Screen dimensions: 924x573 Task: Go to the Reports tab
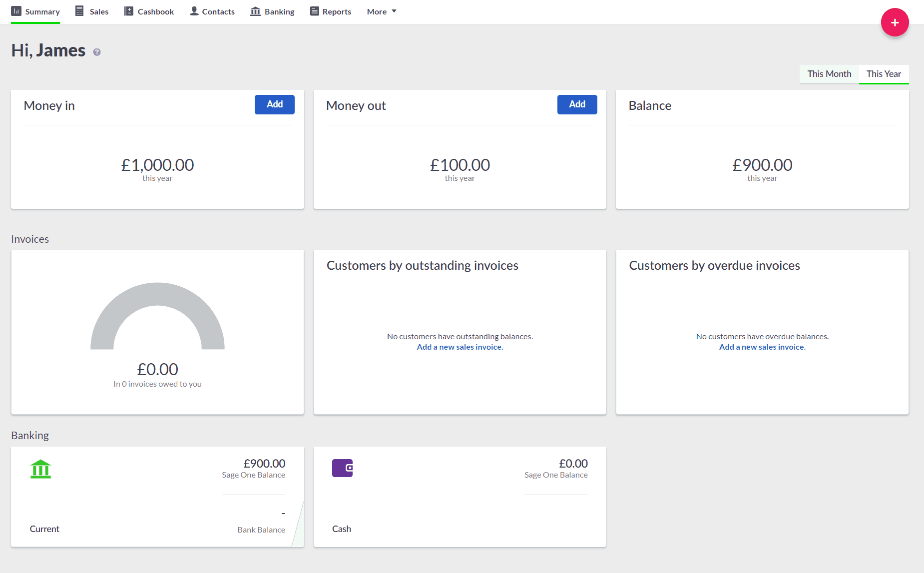click(x=336, y=11)
